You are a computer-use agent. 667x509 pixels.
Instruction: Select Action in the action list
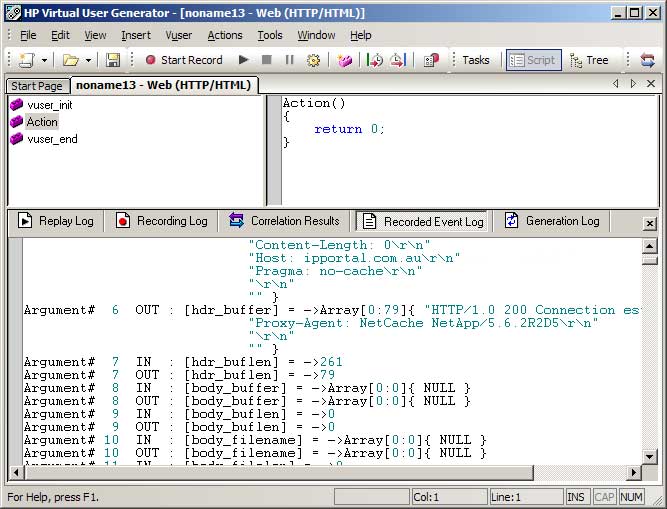point(42,122)
